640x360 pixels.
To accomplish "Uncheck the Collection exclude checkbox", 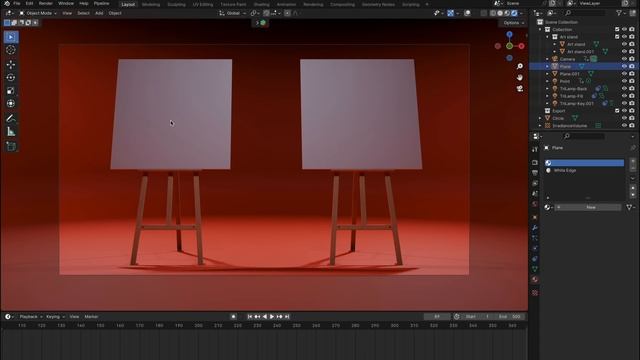I will pos(617,29).
